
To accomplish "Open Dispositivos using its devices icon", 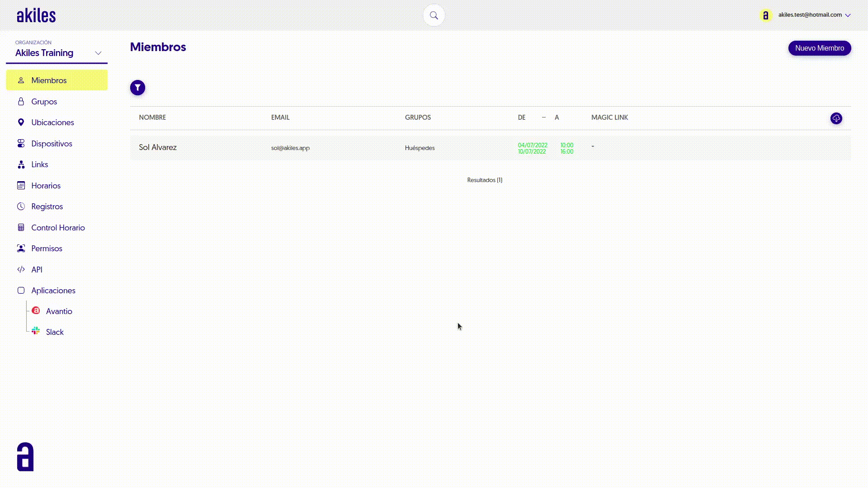I will [x=21, y=143].
